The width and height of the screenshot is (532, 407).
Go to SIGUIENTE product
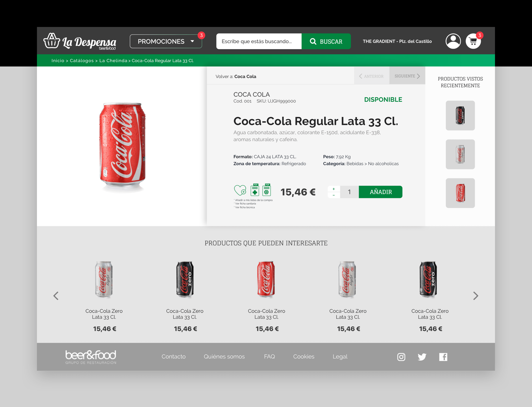tap(407, 76)
